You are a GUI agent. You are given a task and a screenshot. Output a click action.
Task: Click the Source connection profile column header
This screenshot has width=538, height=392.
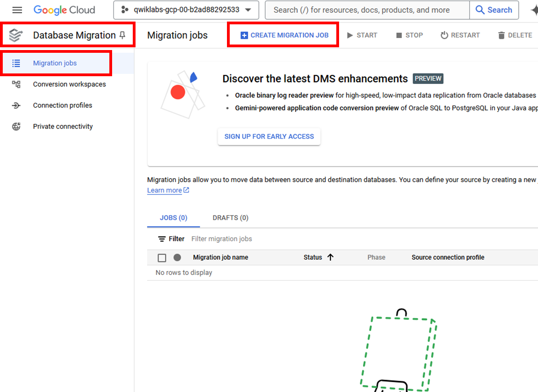click(448, 258)
